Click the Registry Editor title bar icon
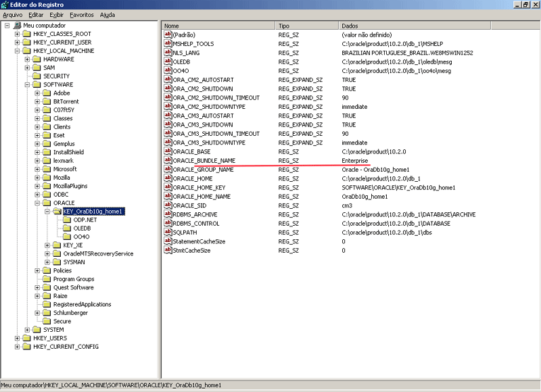This screenshot has height=392, width=541. click(5, 5)
